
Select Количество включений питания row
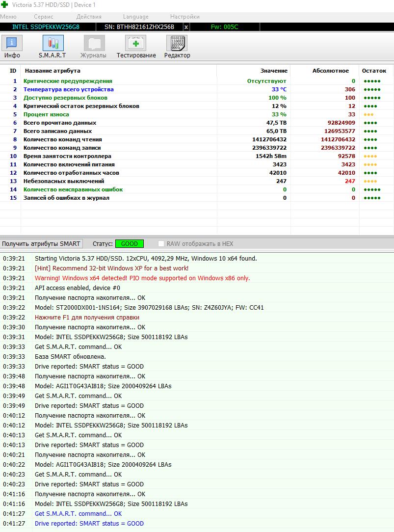pyautogui.click(x=197, y=164)
